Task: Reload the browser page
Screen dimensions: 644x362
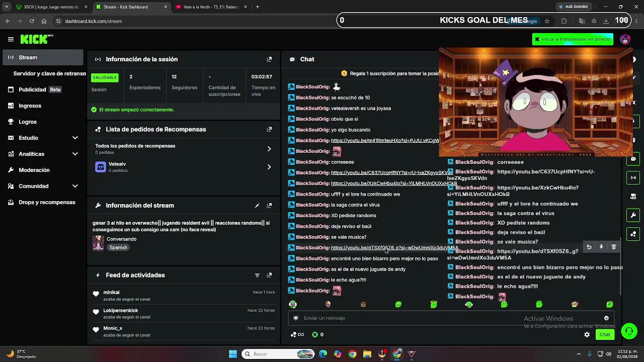Action: pos(32,21)
